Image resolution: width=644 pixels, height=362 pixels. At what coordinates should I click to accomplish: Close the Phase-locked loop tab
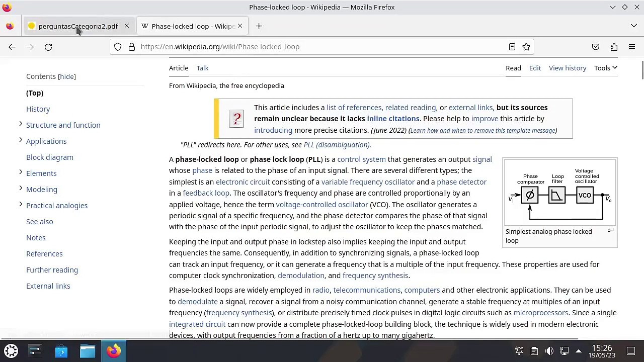(x=240, y=26)
